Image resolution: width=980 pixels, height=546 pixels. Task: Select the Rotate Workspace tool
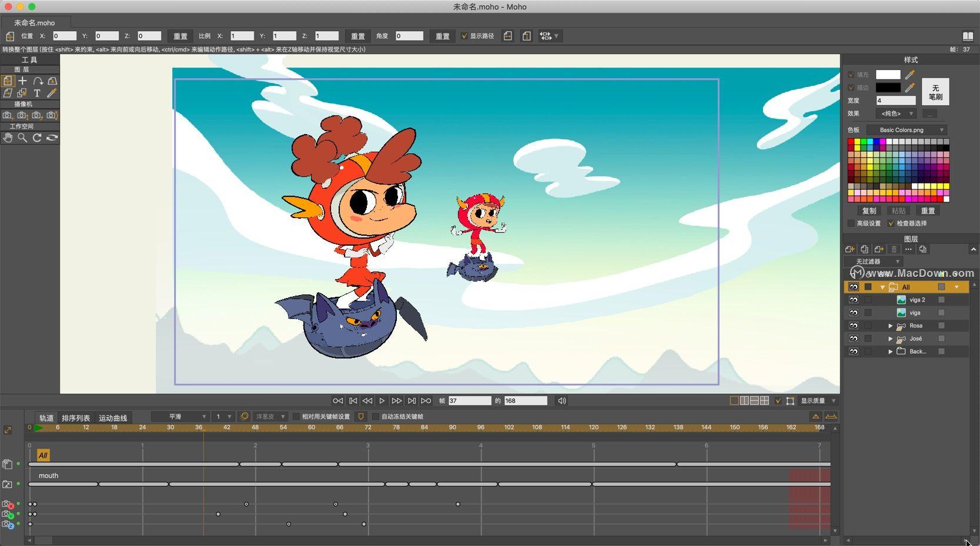tap(37, 138)
